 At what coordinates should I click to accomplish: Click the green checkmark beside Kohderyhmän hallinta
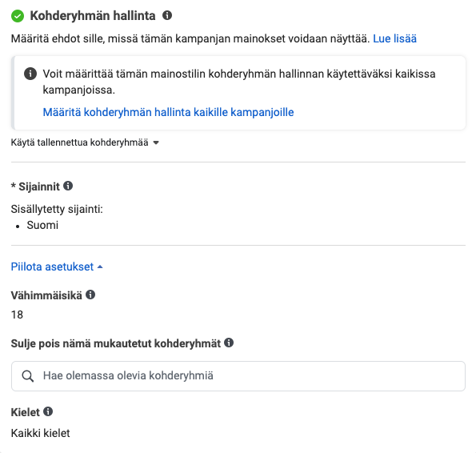click(x=18, y=16)
